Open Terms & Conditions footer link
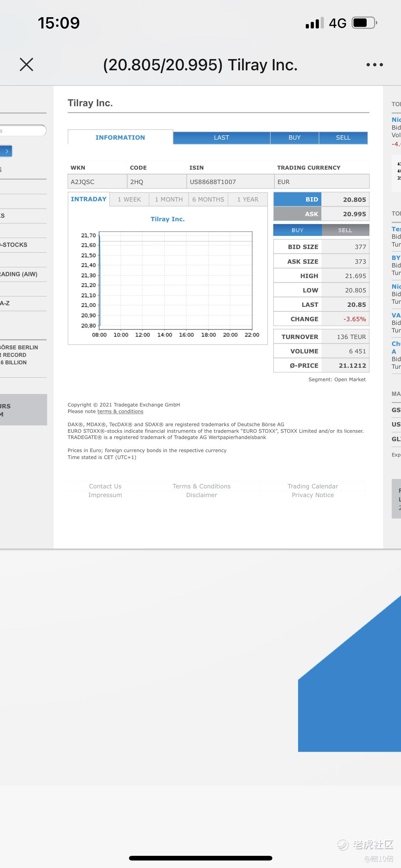Image resolution: width=401 pixels, height=868 pixels. [x=202, y=486]
